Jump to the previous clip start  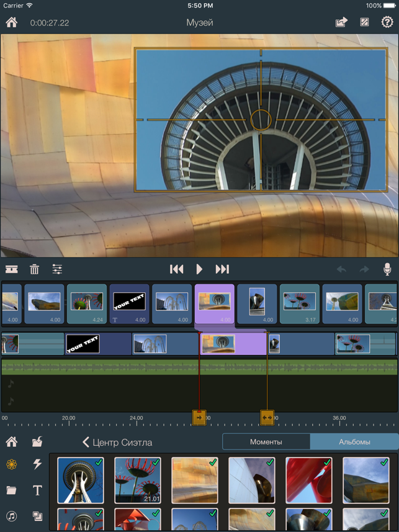[x=177, y=269]
